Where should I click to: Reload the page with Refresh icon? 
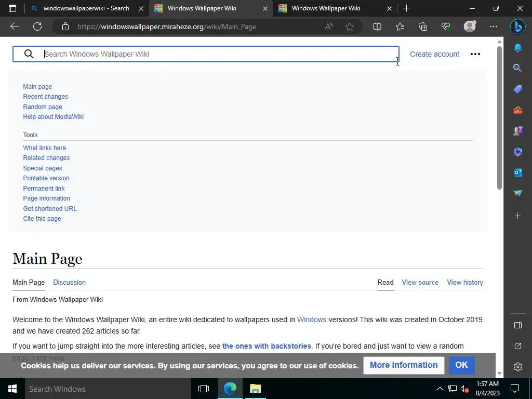[37, 26]
